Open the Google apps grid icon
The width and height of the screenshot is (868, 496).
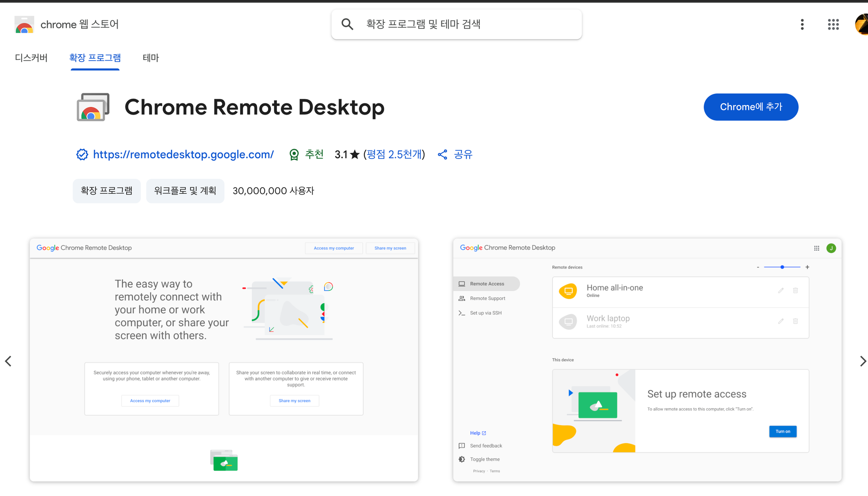tap(833, 24)
